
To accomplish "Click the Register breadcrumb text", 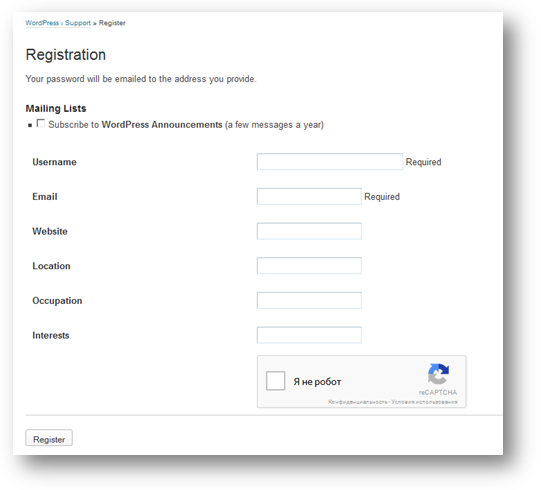I will [112, 23].
